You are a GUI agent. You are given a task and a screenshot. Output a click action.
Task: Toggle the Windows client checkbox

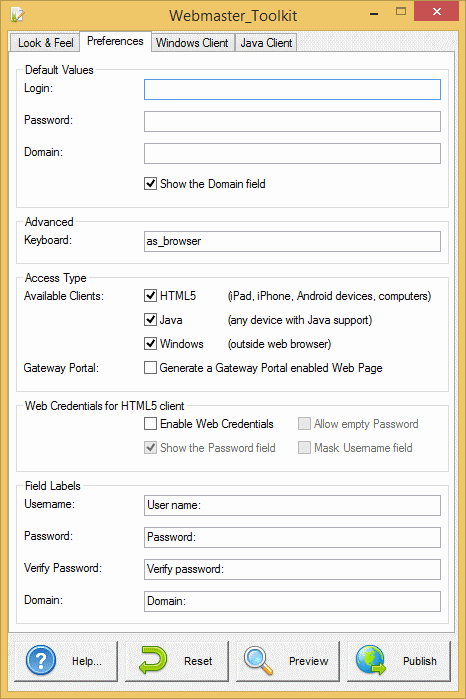click(x=150, y=344)
